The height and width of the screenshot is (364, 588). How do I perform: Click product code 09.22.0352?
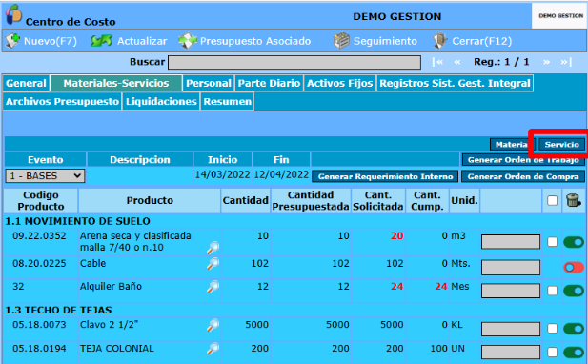pyautogui.click(x=39, y=235)
